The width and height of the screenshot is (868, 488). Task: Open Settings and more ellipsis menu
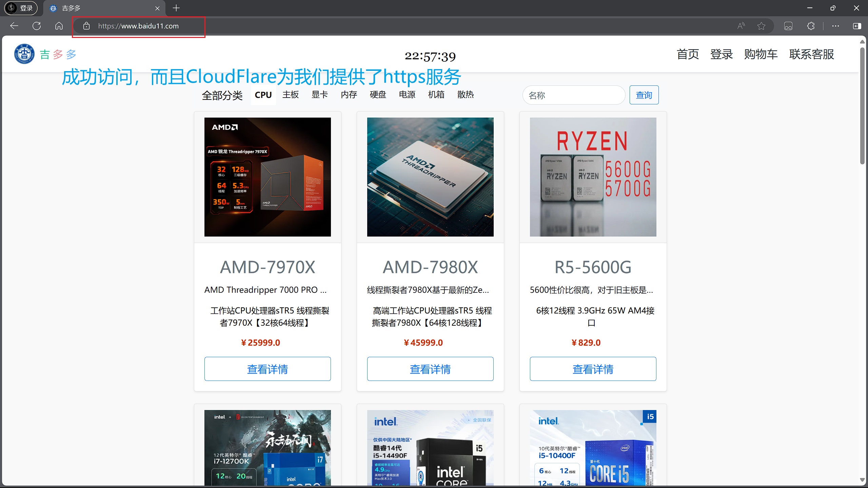835,26
